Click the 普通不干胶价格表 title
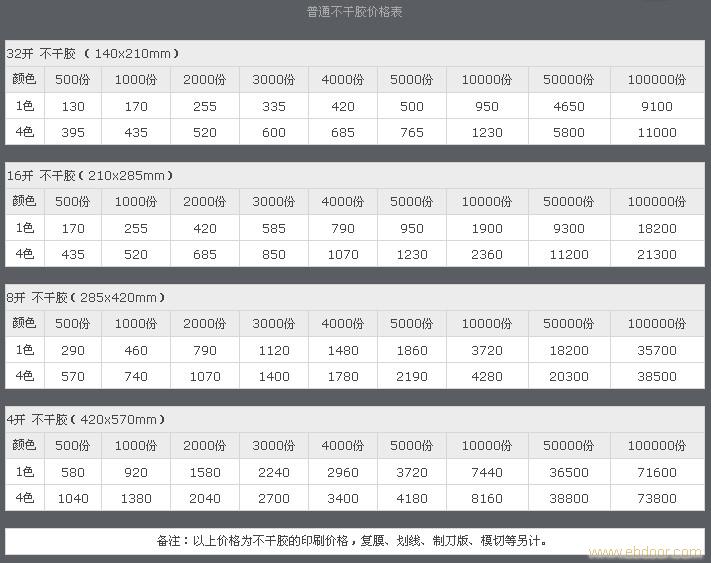Screen dimensions: 711x563 tap(355, 12)
